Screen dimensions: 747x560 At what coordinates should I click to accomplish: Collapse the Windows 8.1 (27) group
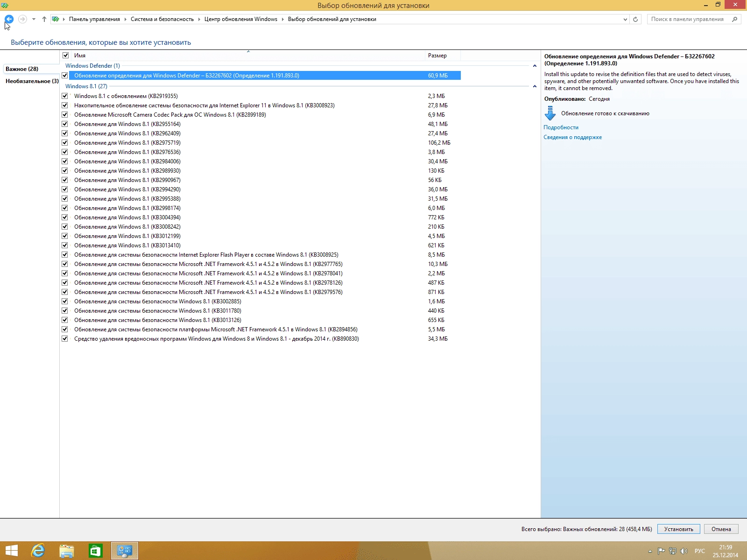[535, 86]
